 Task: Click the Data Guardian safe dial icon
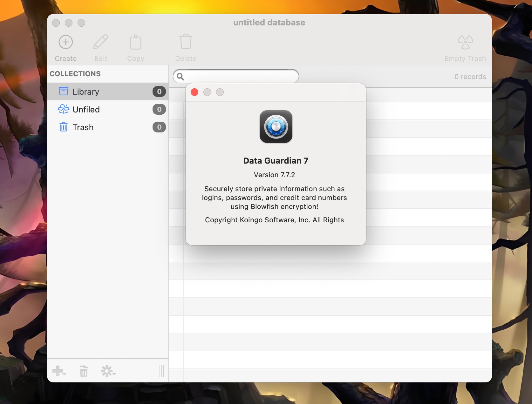click(276, 127)
